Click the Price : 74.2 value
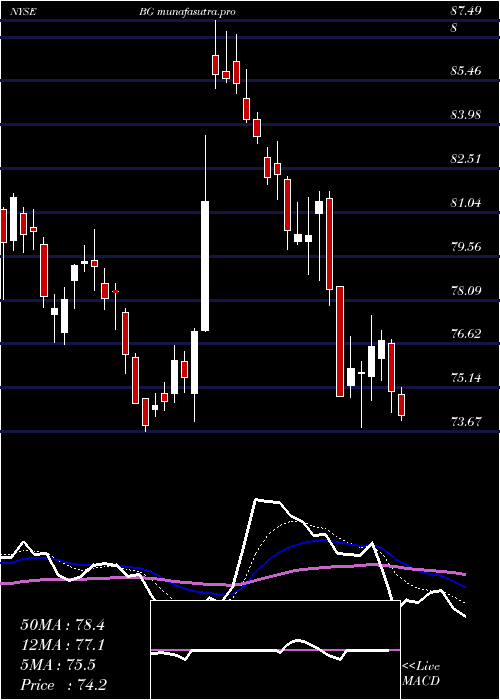Image resolution: width=500 pixels, height=700 pixels. [63, 685]
